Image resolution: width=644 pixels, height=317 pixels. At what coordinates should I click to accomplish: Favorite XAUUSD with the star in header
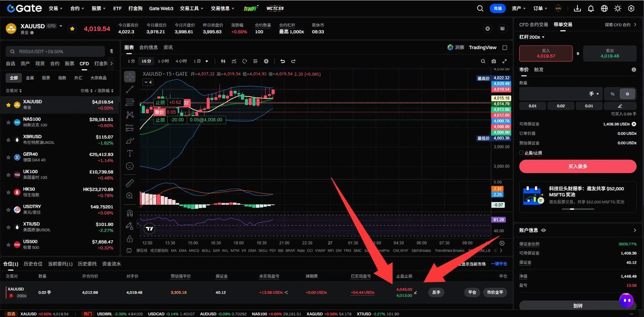tap(72, 29)
